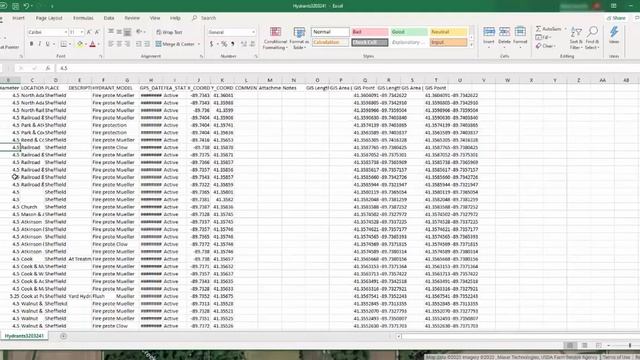Open the Insert ribbon tab
Screen dimensions: 640x360
(18, 18)
